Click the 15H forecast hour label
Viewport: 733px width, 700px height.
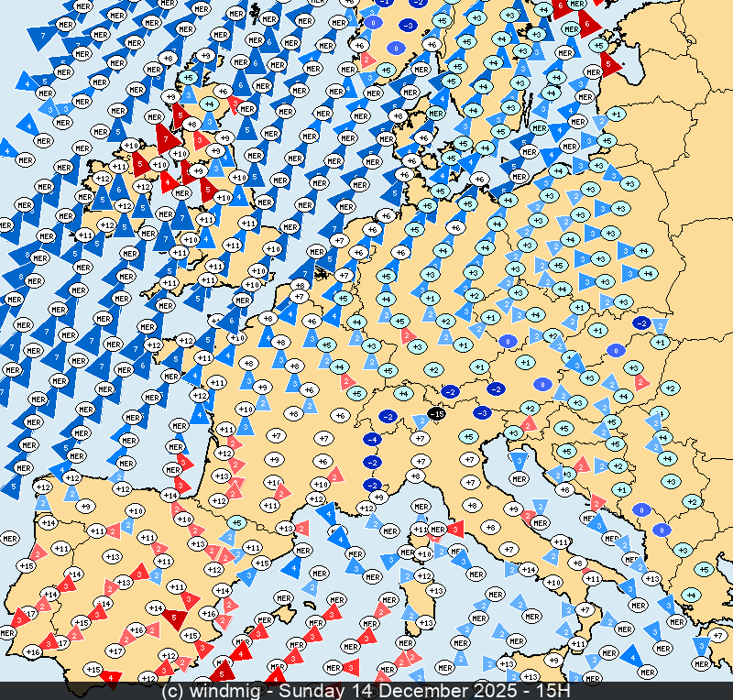coord(553,690)
